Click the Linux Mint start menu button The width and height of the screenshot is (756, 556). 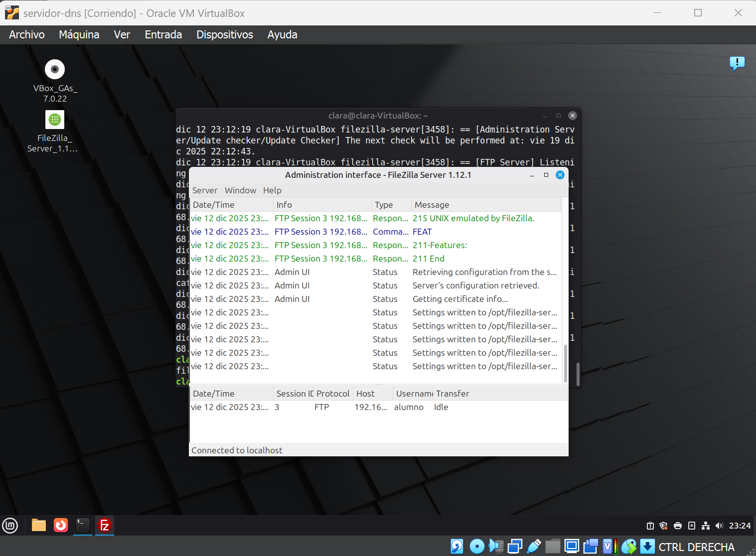[x=10, y=525]
